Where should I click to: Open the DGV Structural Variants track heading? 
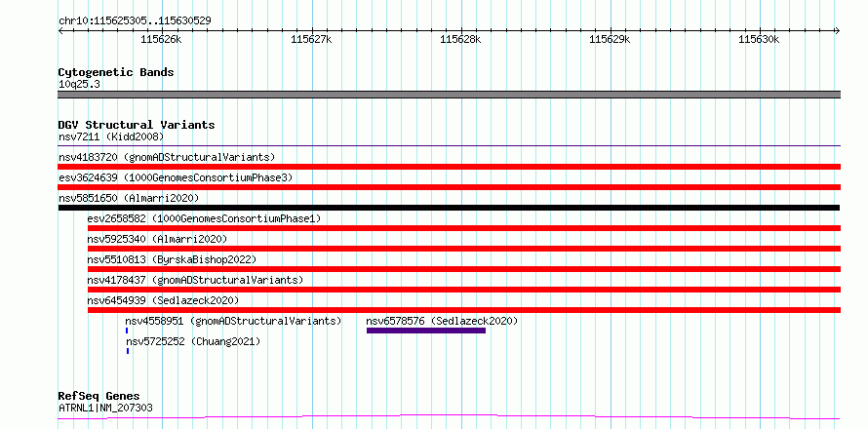click(137, 125)
